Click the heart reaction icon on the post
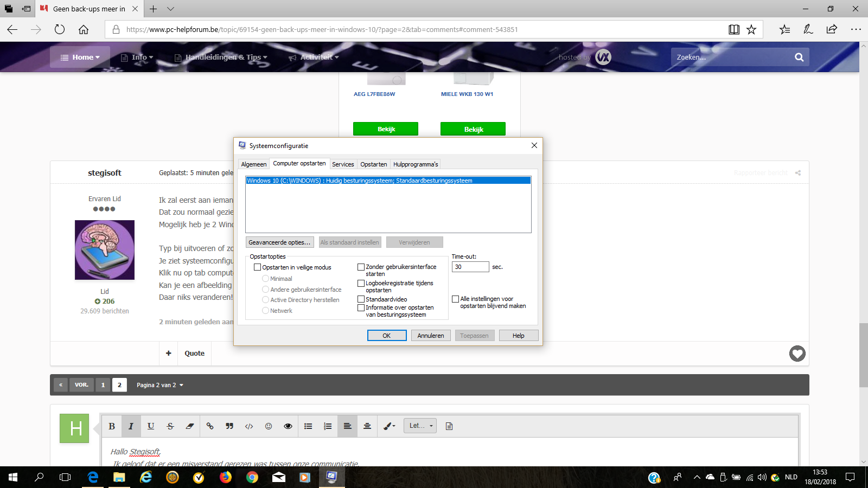Image resolution: width=868 pixels, height=488 pixels. 797,354
